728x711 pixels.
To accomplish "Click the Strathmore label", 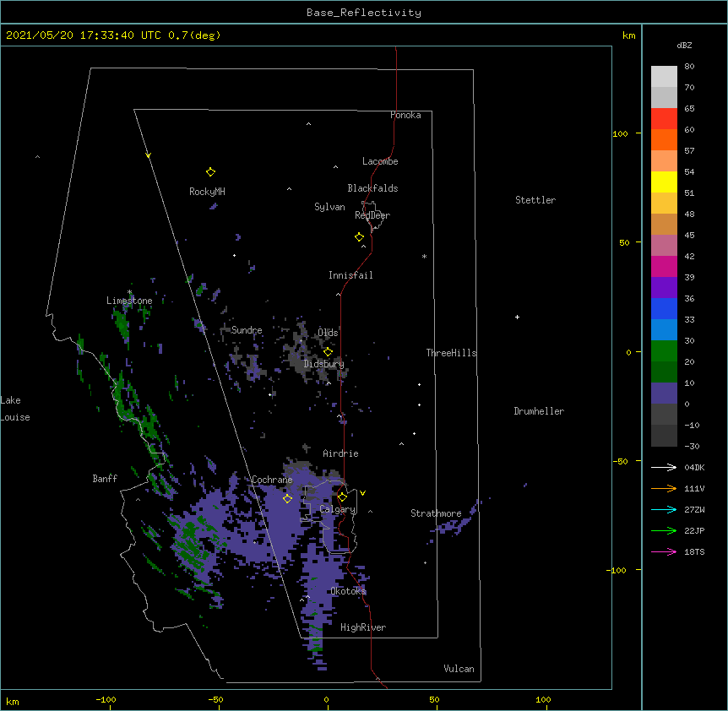I will point(436,513).
